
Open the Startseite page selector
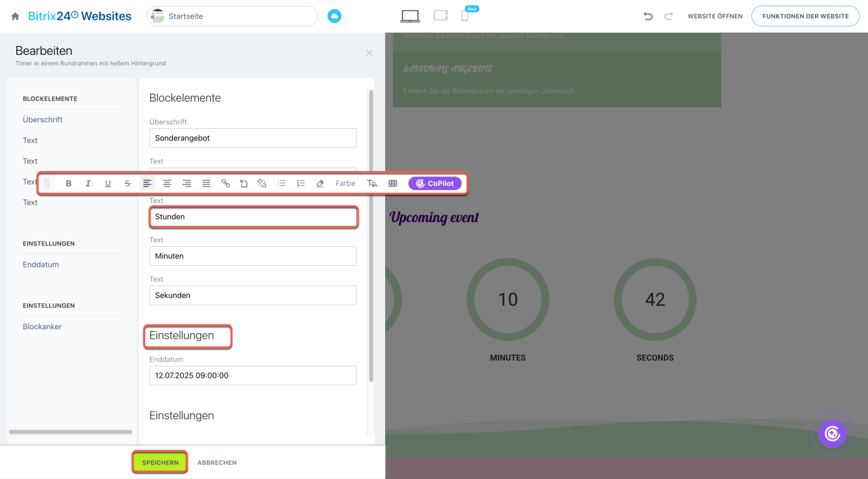click(232, 16)
